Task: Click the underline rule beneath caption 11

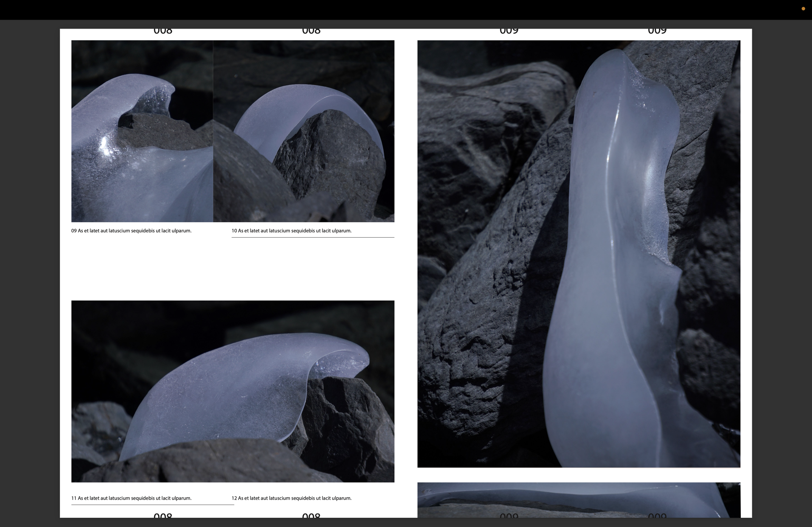Action: pos(153,505)
